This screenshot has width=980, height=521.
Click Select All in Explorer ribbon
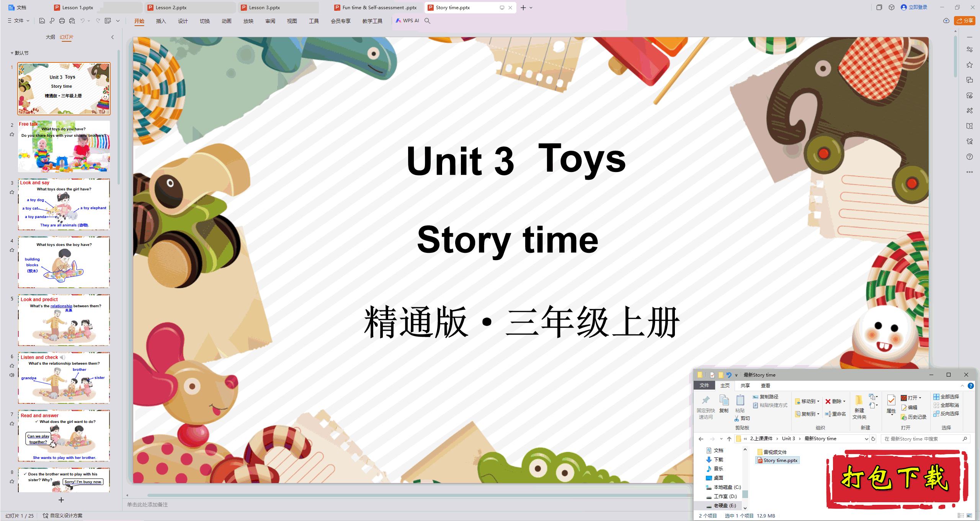[x=946, y=397]
